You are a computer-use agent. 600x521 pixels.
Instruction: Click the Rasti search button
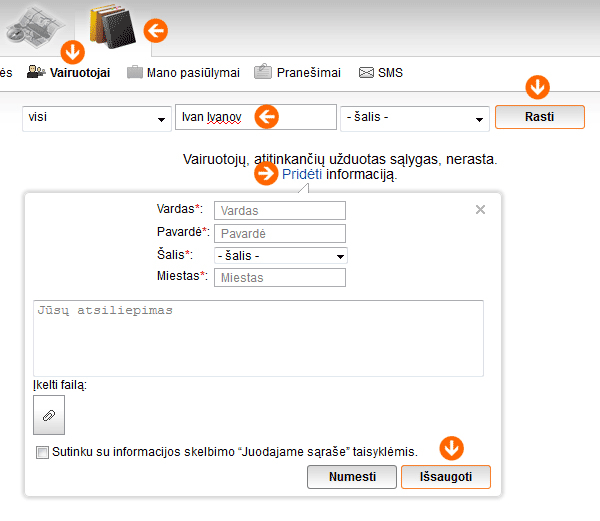point(540,117)
